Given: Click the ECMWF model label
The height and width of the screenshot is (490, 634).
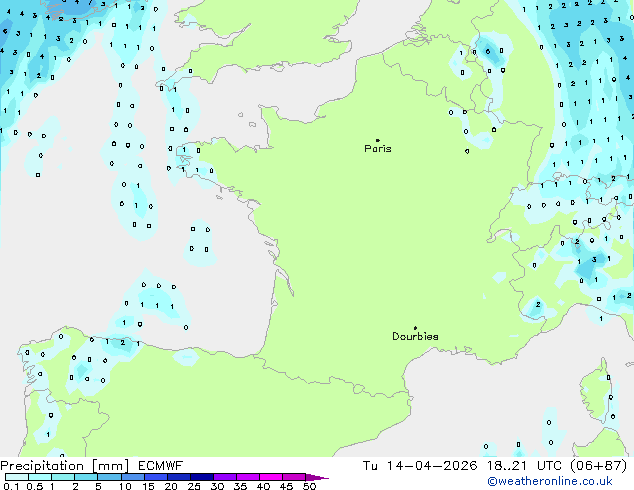Looking at the screenshot, I should click(161, 466).
